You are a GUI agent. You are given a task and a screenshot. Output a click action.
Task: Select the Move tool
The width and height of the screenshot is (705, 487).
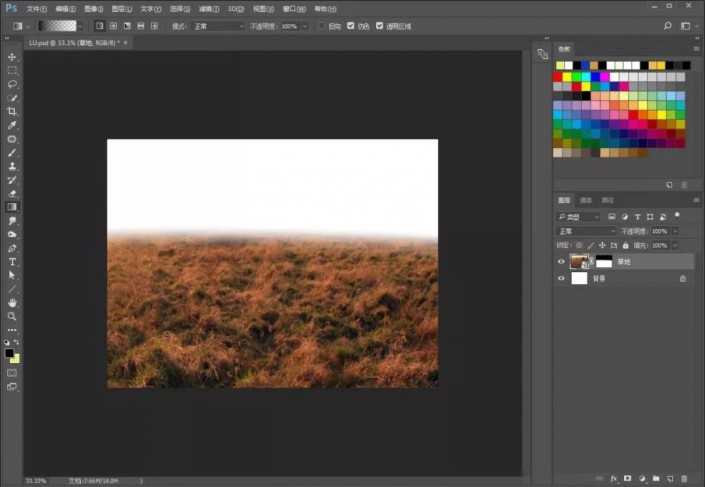12,57
